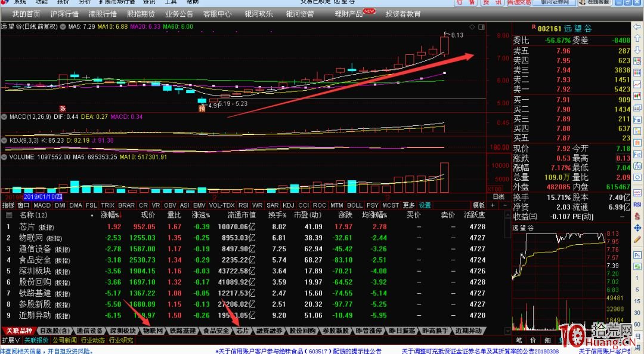Click the up arrow icon in right sidebar

[637, 38]
